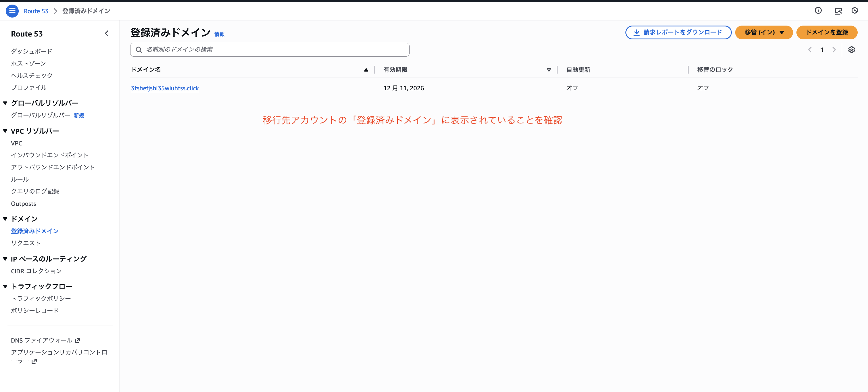Click the info circle icon in top bar
This screenshot has height=392, width=868.
pyautogui.click(x=818, y=10)
